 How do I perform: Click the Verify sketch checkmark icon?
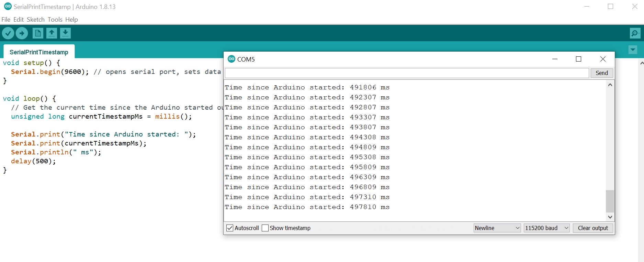[8, 33]
